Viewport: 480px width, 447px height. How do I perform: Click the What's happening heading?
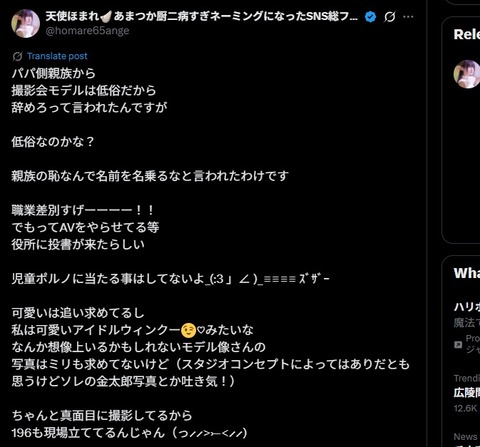[x=467, y=273]
